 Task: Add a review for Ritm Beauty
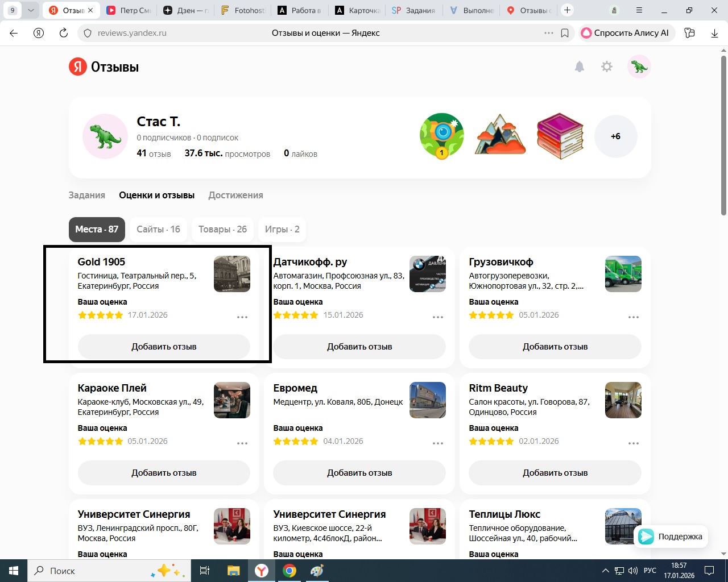click(555, 473)
